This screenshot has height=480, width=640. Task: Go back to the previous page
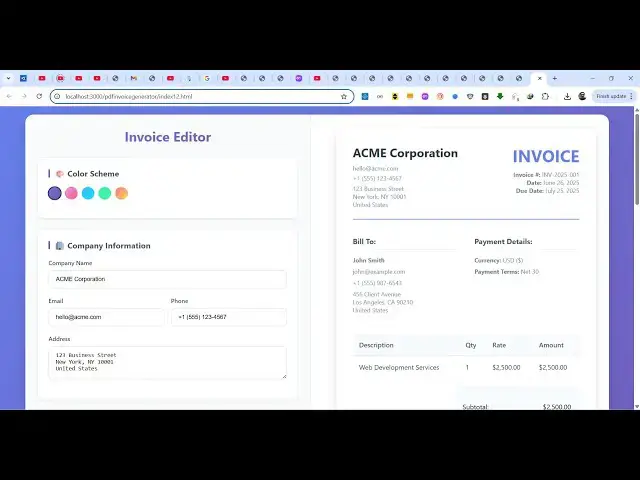[9, 96]
